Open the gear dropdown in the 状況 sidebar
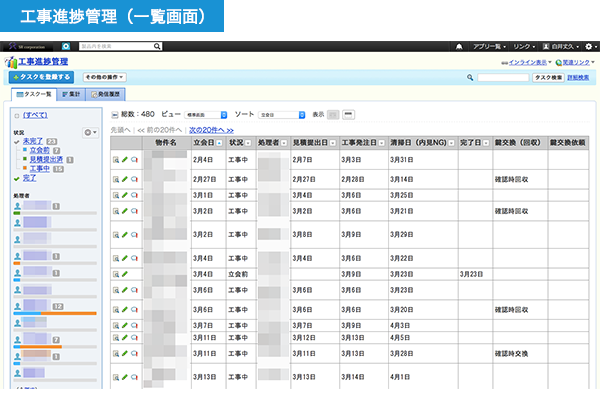This screenshot has height=400, width=600. coord(90,132)
